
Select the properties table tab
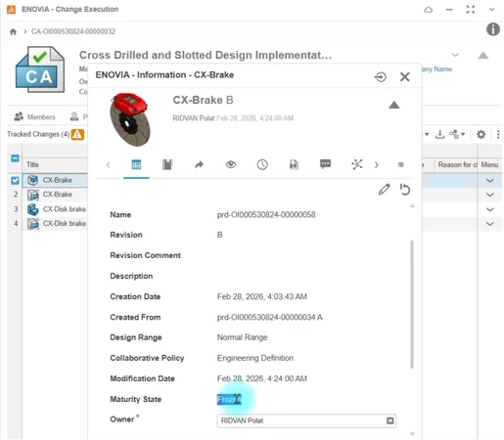tap(136, 164)
